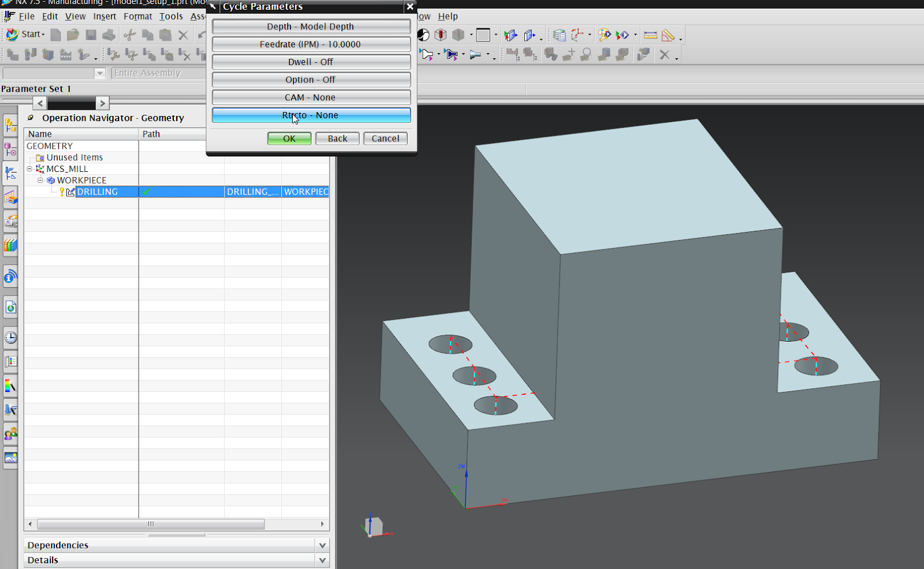The width and height of the screenshot is (924, 569).
Task: Click the Paste clipboard icon
Action: pos(165,35)
